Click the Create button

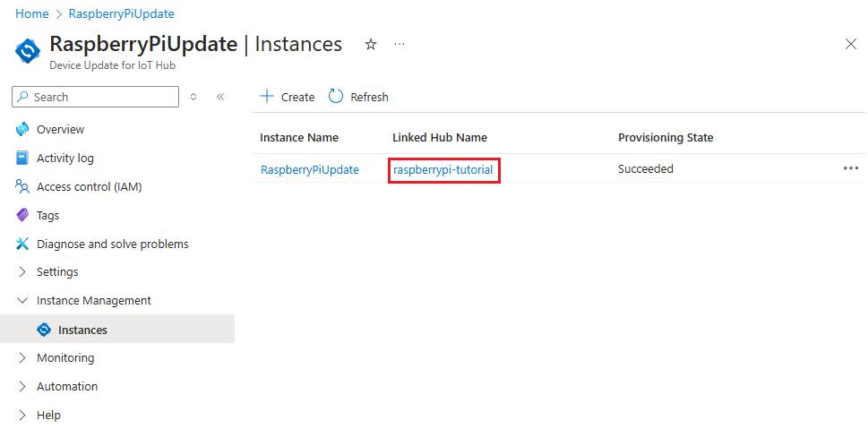coord(288,97)
